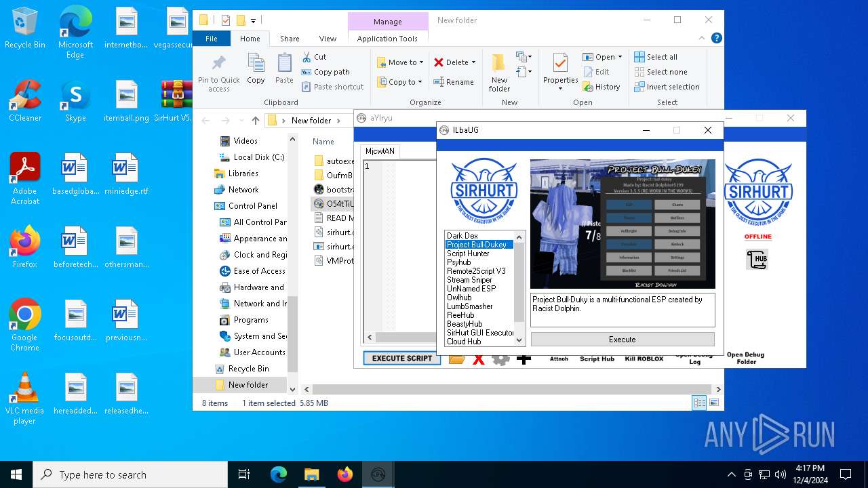Click Kill ROBLOX
Screen dimensions: 868x488
click(x=644, y=359)
